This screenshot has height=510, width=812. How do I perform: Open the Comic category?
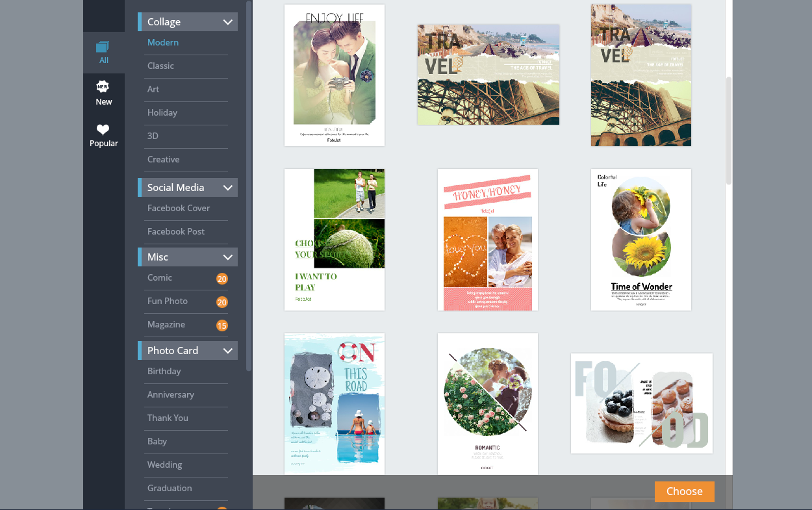pos(160,277)
